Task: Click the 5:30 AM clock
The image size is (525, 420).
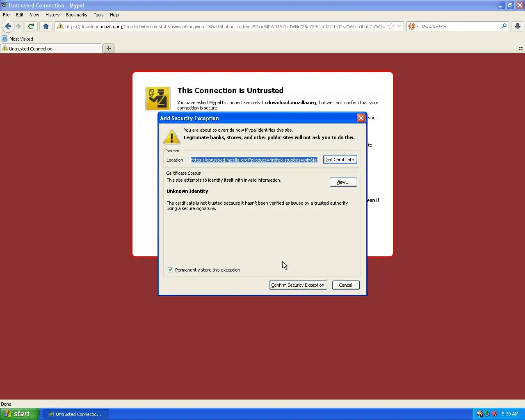Action: [510, 414]
